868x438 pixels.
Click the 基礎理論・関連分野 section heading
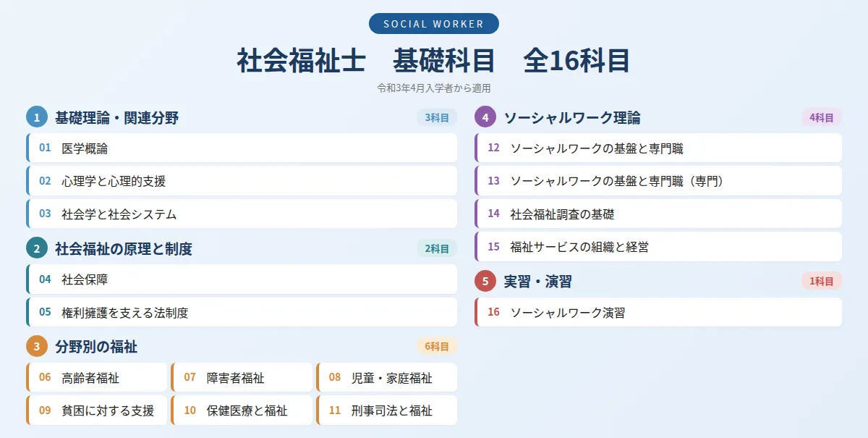coord(116,117)
